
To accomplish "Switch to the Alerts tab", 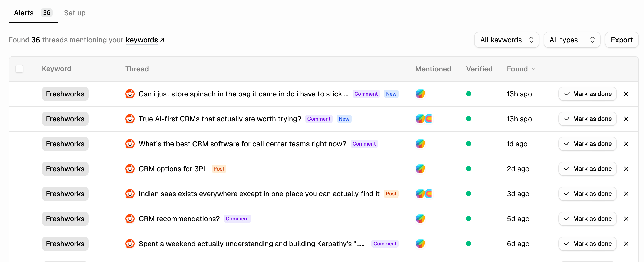I will [x=33, y=13].
